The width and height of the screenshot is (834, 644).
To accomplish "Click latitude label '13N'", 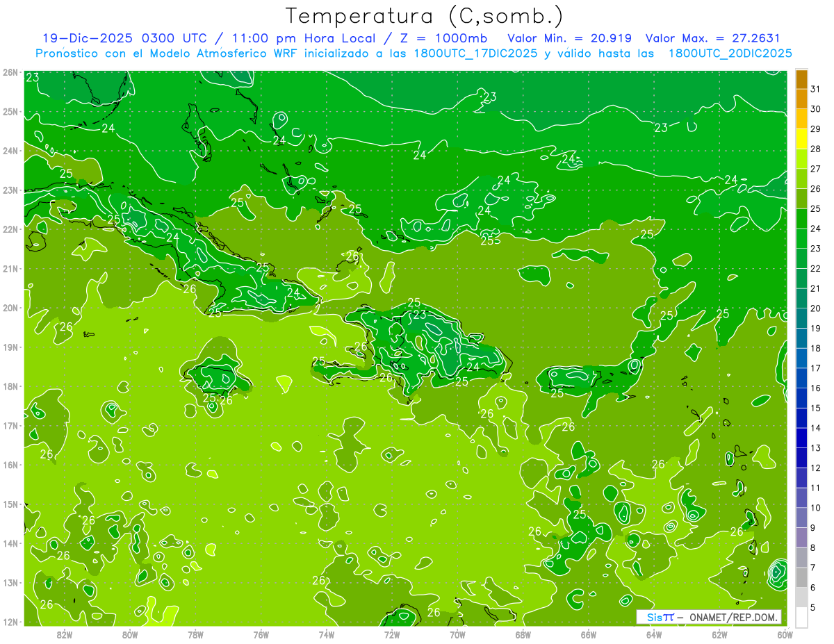I will (x=10, y=582).
